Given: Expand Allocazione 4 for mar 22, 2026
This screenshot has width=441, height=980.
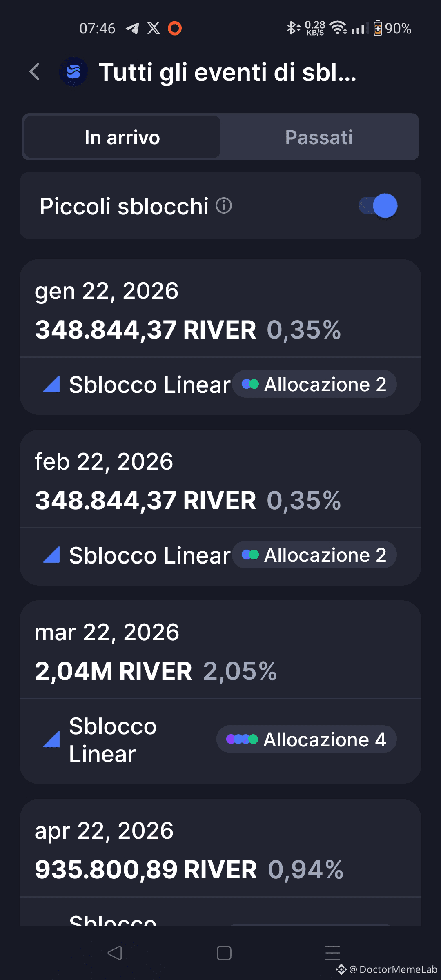Looking at the screenshot, I should tap(307, 739).
